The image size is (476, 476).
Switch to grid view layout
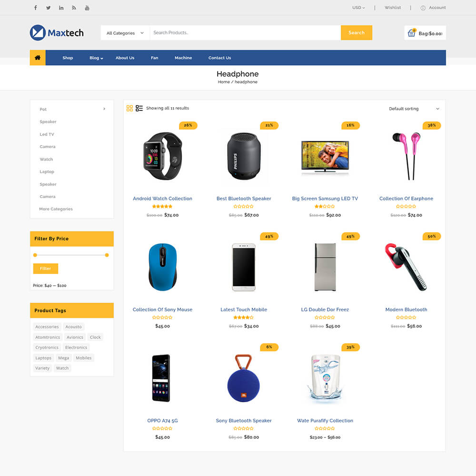click(129, 109)
